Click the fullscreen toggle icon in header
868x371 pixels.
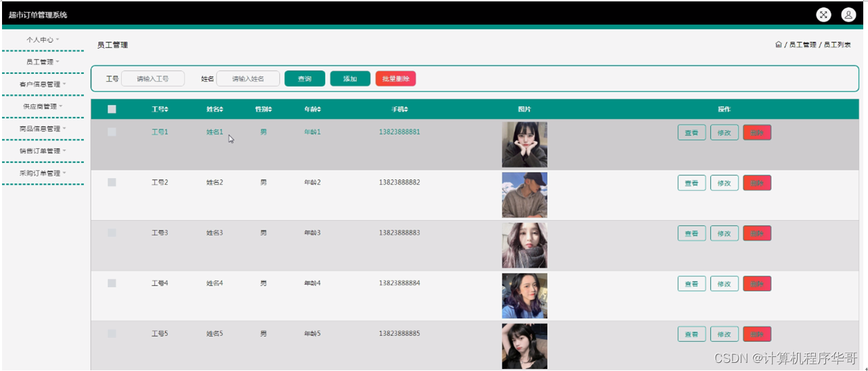pyautogui.click(x=823, y=14)
